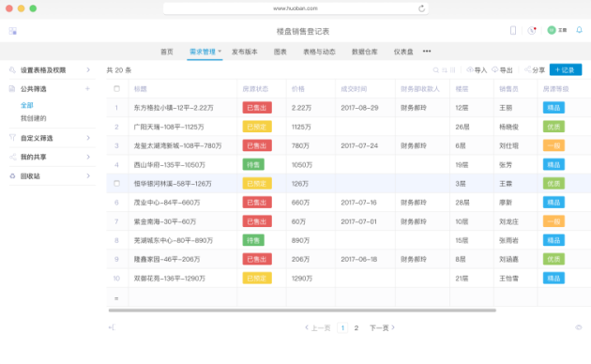Check the box for 恒华锦河林溪-58平-126万 row
The height and width of the screenshot is (364, 591).
pyautogui.click(x=117, y=184)
